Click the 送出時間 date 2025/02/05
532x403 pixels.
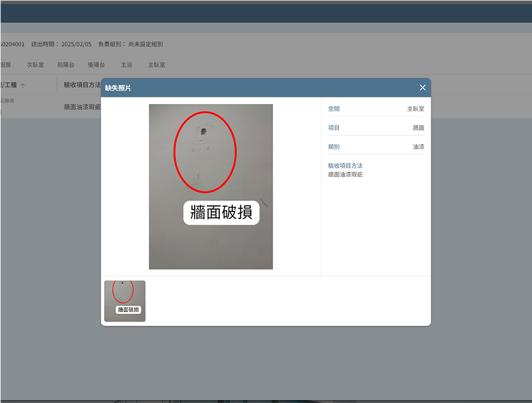click(76, 44)
